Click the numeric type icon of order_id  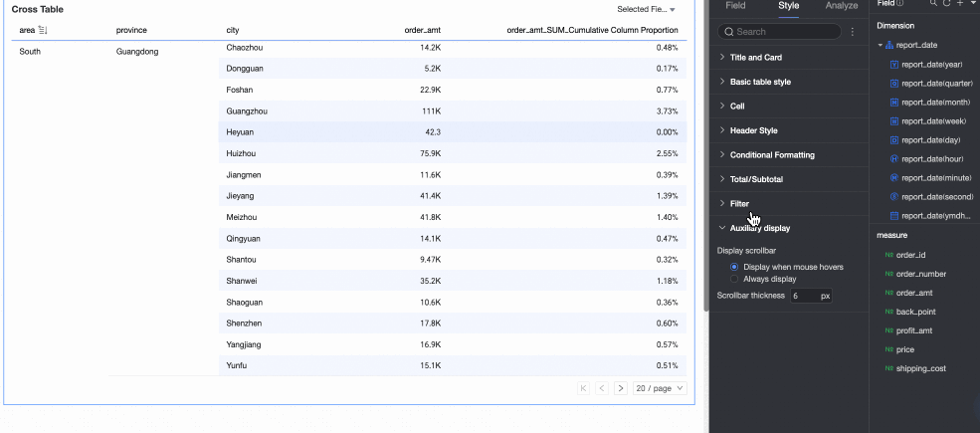point(888,255)
